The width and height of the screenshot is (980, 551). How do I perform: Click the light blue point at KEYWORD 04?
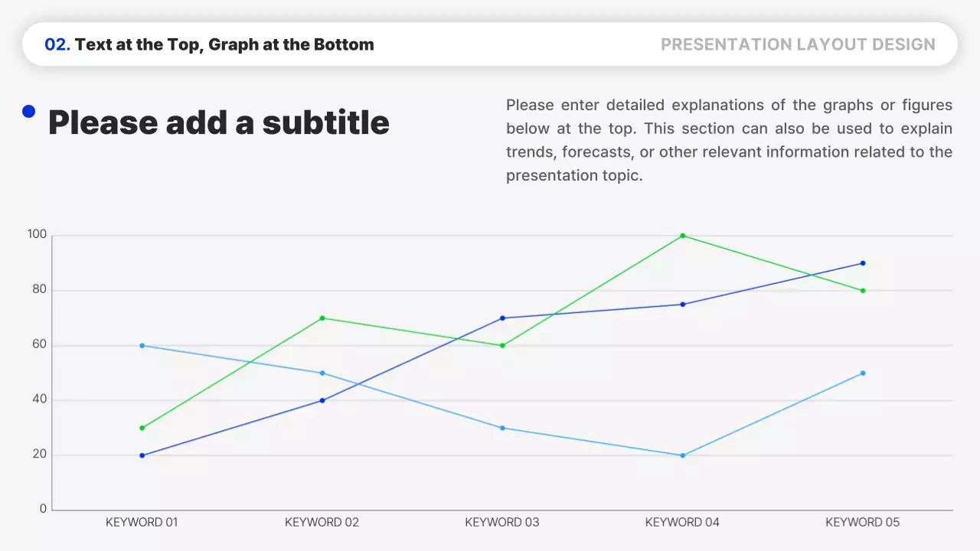[x=682, y=455]
